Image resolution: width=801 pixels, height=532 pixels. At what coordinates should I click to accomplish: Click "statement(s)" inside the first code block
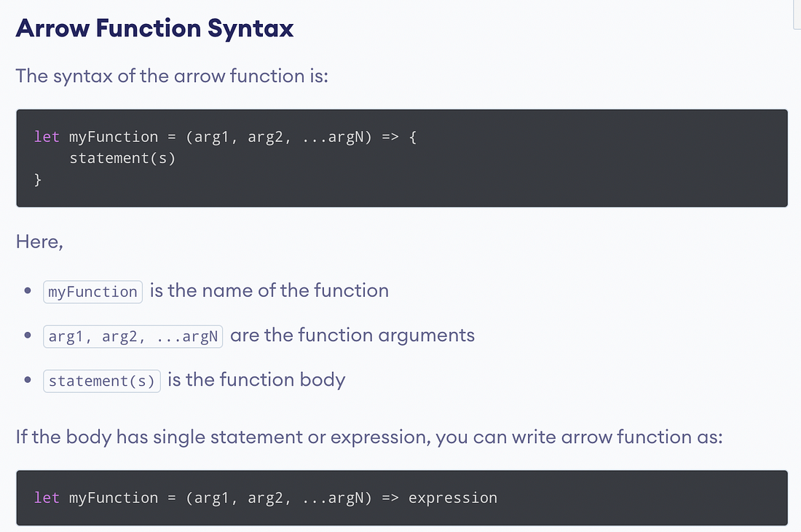coord(122,158)
